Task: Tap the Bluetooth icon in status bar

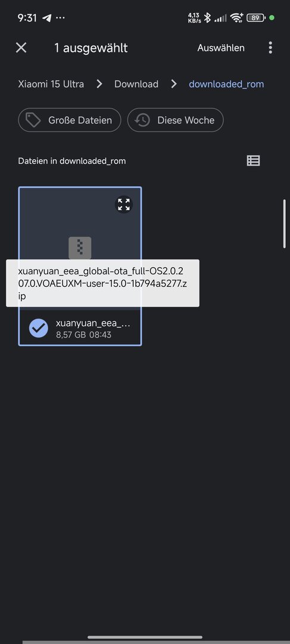Action: [208, 18]
